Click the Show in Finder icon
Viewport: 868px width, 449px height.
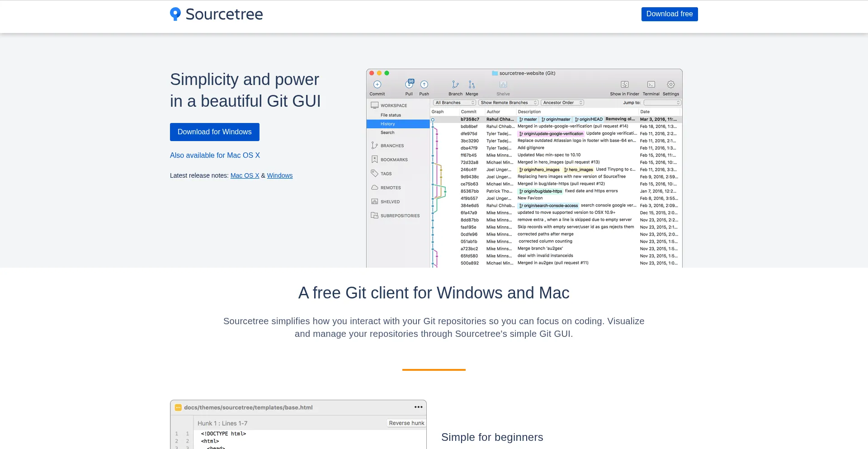tap(625, 85)
